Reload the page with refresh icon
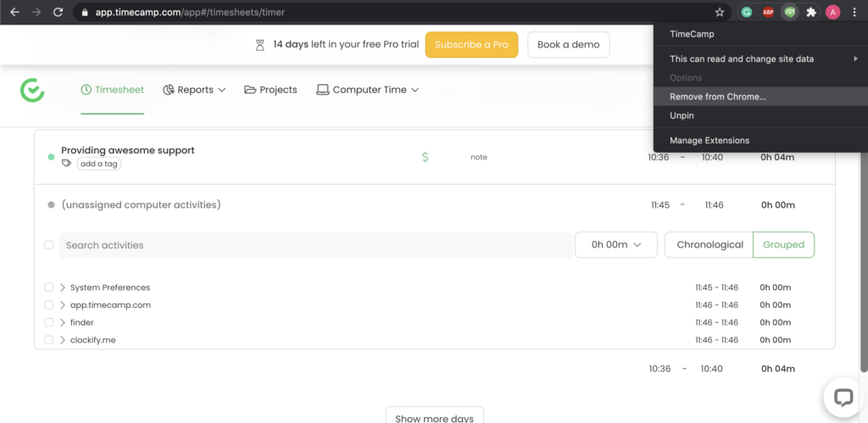Viewport: 868px width, 423px height. (x=58, y=12)
